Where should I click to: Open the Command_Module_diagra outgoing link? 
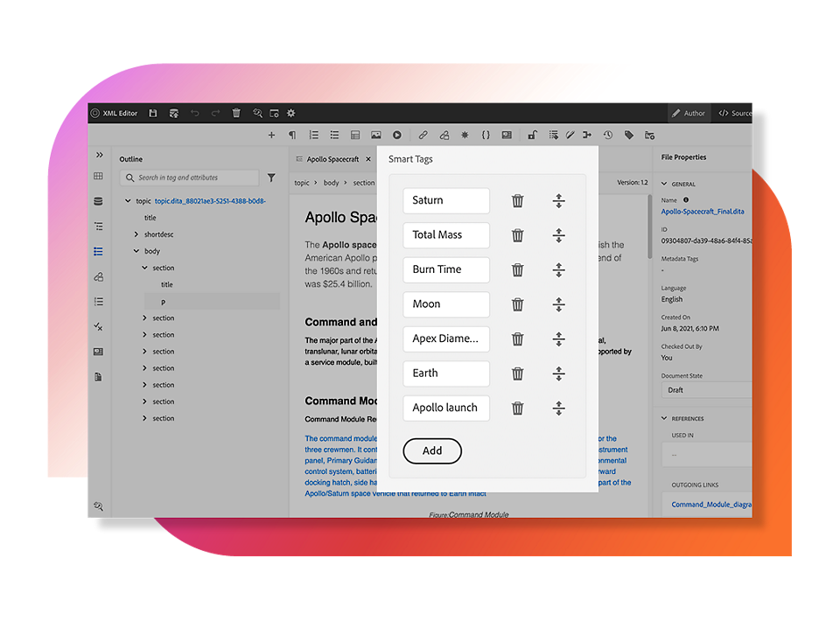711,505
